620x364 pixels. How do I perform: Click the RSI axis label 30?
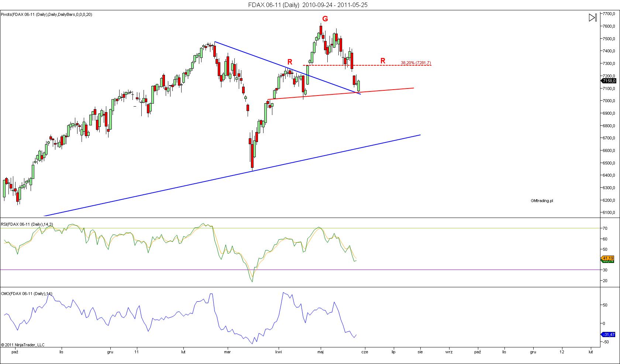(x=605, y=270)
